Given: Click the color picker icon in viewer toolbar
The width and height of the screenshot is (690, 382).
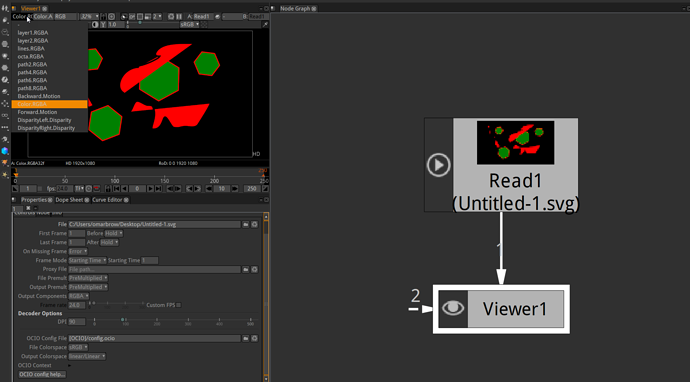Looking at the screenshot, I should (x=265, y=25).
